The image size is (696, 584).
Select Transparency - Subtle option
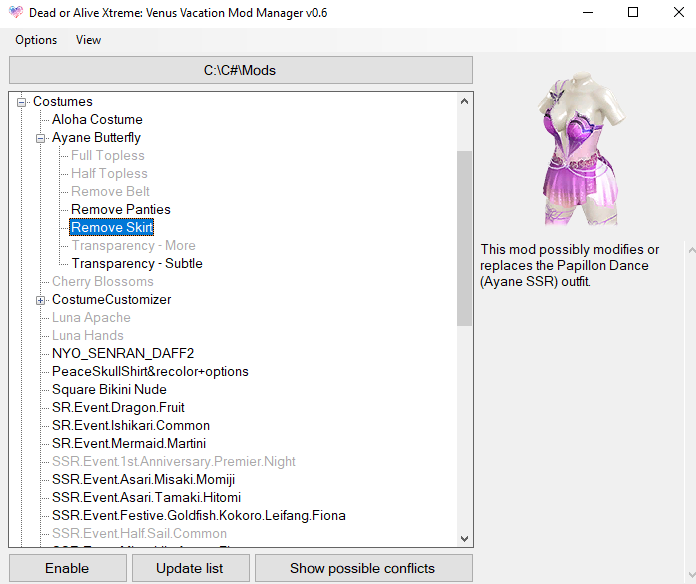[137, 263]
